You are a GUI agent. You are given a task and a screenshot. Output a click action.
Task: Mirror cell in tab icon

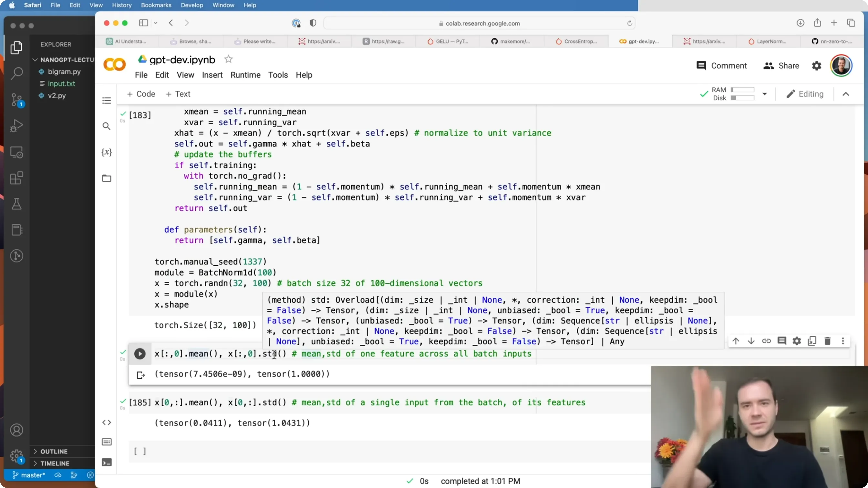tap(812, 341)
